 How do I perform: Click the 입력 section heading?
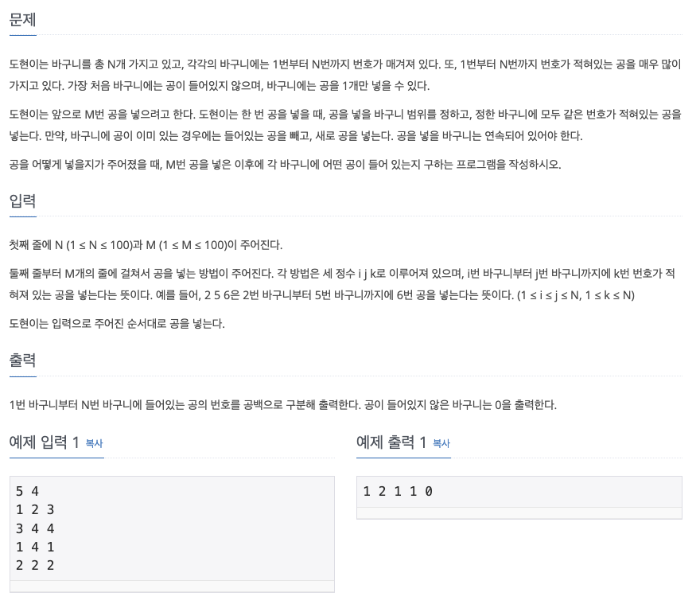pos(23,201)
